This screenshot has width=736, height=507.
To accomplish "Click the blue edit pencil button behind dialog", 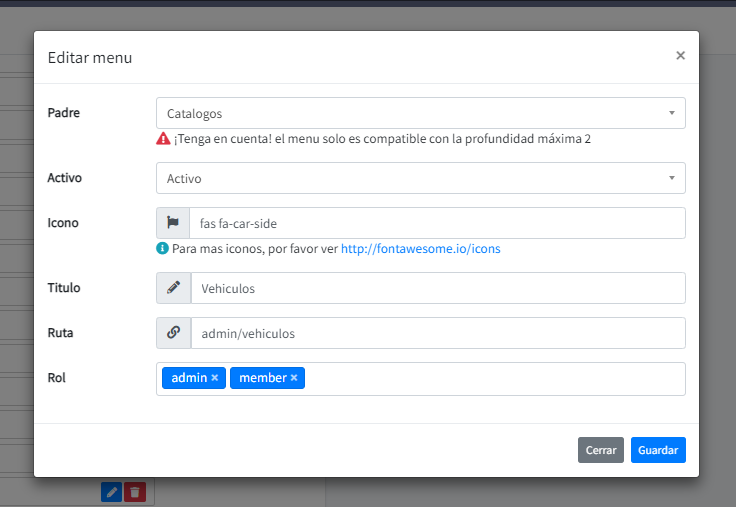I will coord(112,491).
